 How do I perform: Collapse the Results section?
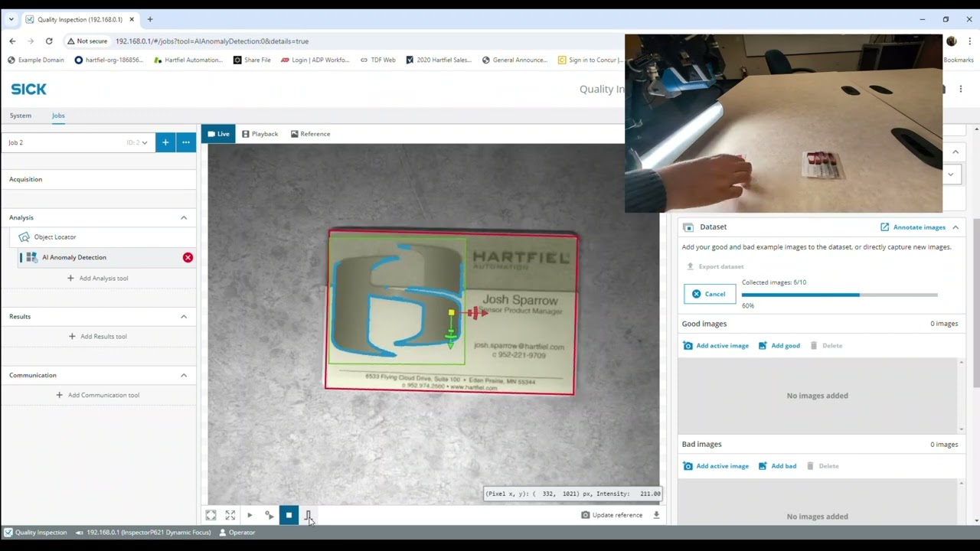point(184,317)
